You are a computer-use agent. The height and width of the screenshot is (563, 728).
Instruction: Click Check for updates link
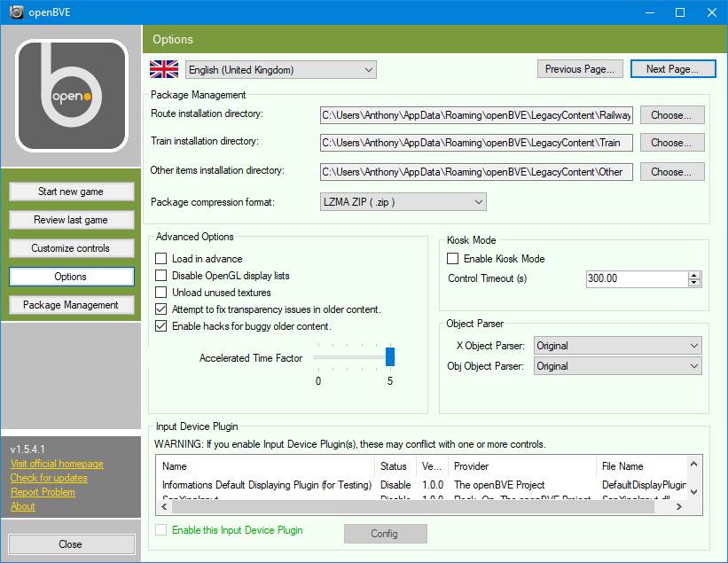pos(49,478)
